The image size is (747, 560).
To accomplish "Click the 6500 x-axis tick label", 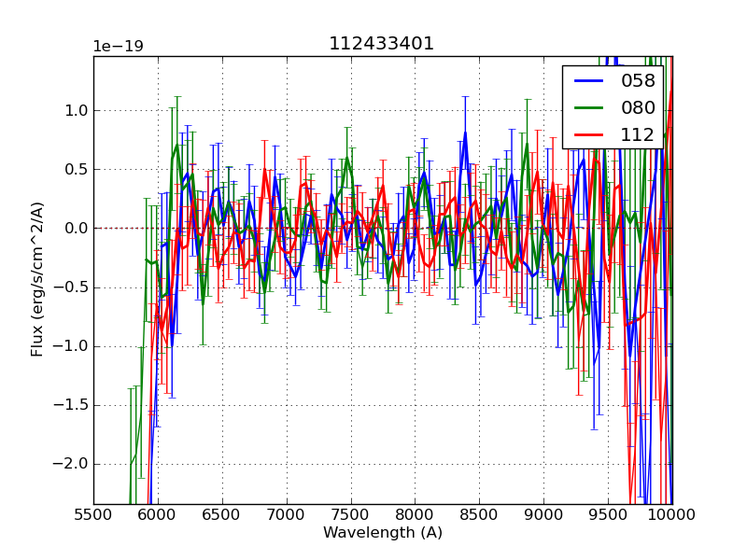I will [222, 514].
